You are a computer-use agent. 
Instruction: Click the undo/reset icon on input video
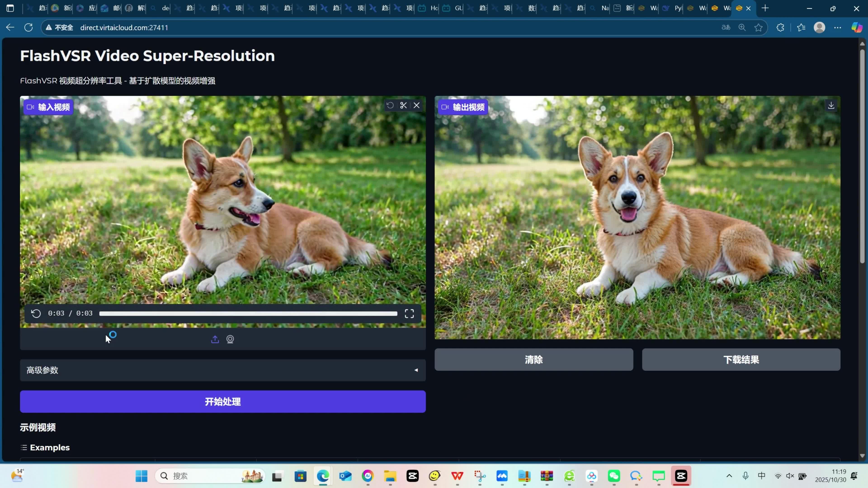click(x=390, y=106)
